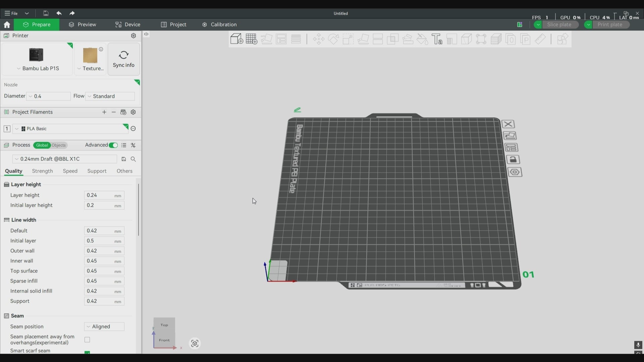644x362 pixels.
Task: Click the Add plate grid icon
Action: [251, 39]
